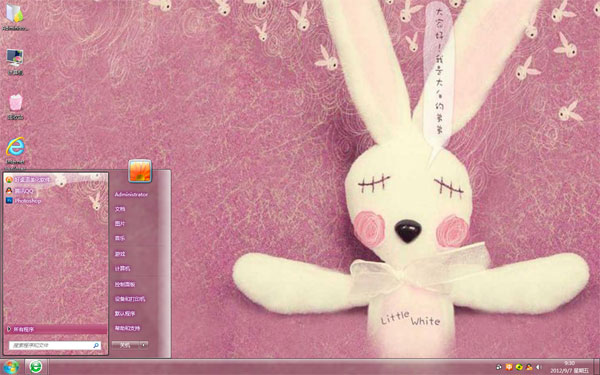The width and height of the screenshot is (600, 375).
Task: Open 控制面板 (Control Panel) link
Action: [x=125, y=284]
